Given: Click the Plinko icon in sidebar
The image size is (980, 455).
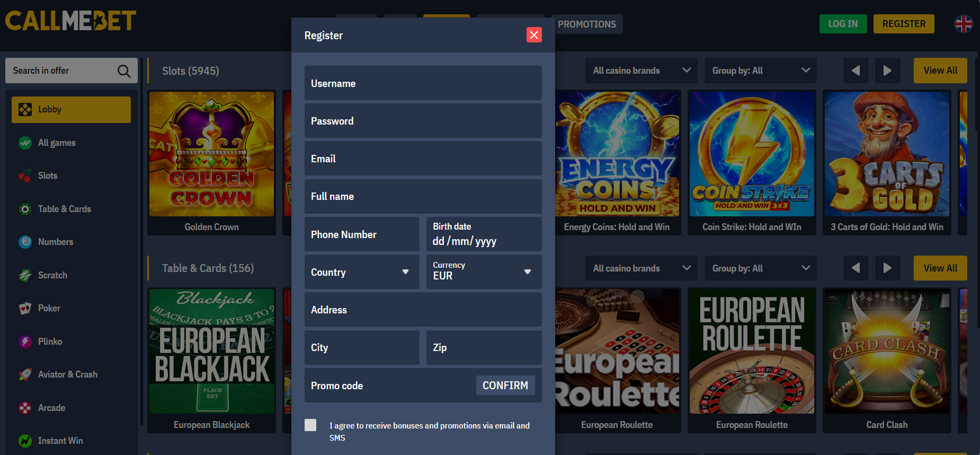Looking at the screenshot, I should coord(25,342).
